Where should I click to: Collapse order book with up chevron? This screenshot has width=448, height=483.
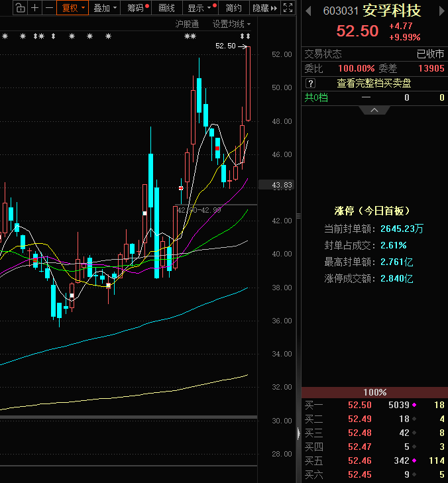(x=374, y=110)
